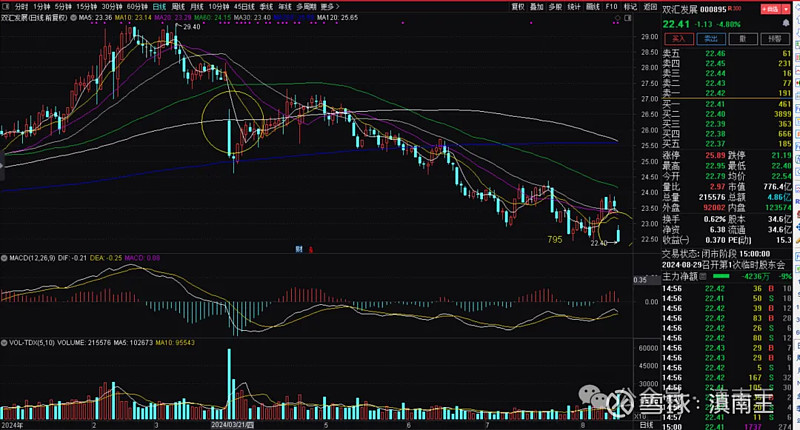
Task: Toggle the side panel icon atop chart
Action: [628, 18]
